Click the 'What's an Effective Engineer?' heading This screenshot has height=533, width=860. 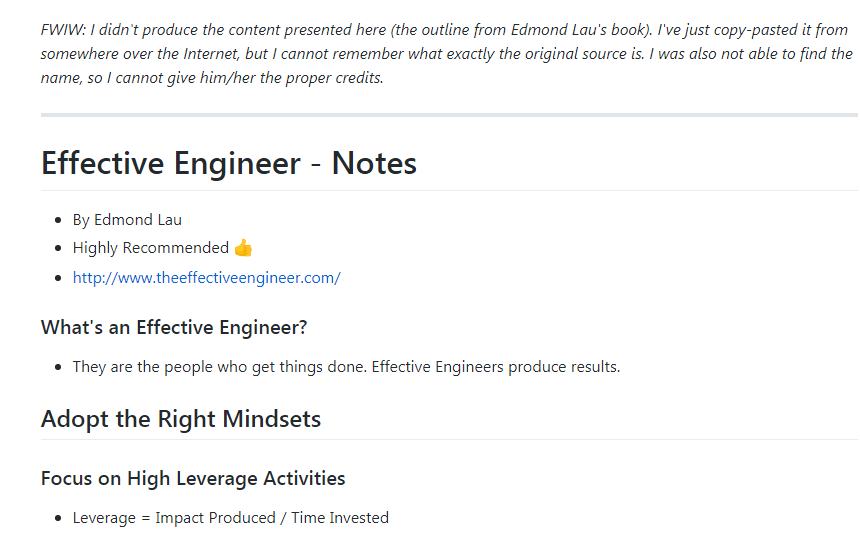[174, 327]
